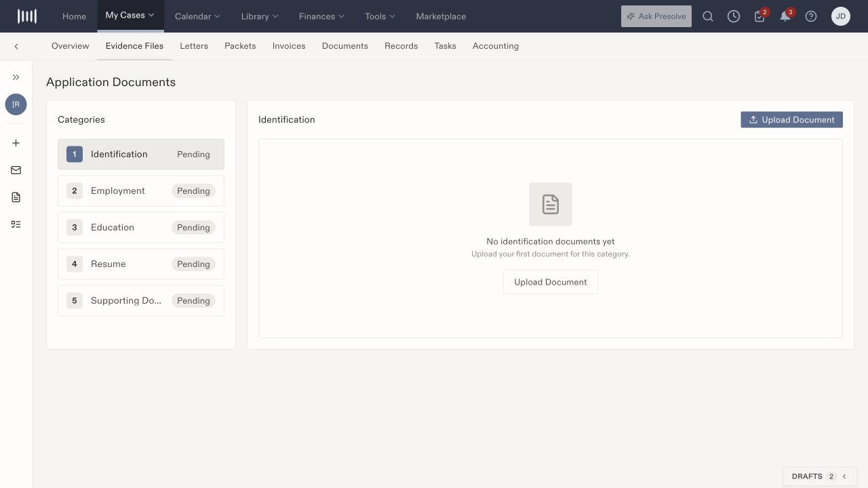The height and width of the screenshot is (488, 868).
Task: Open the Documents tab
Action: click(345, 46)
